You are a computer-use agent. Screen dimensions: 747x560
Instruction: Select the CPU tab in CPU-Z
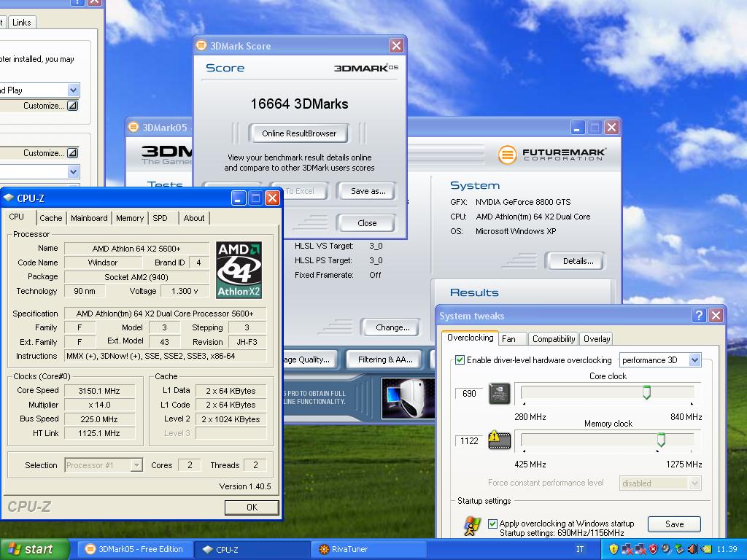[x=17, y=217]
